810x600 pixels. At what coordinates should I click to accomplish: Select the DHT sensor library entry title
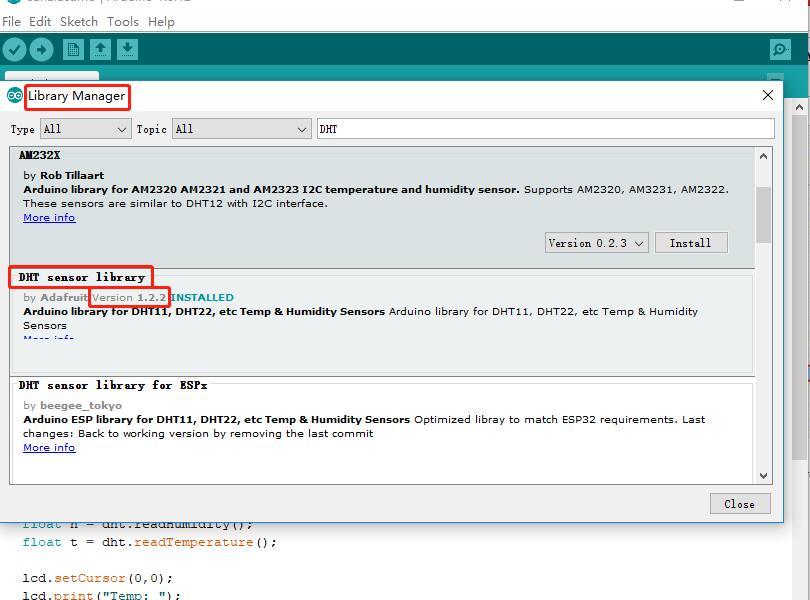(x=82, y=277)
